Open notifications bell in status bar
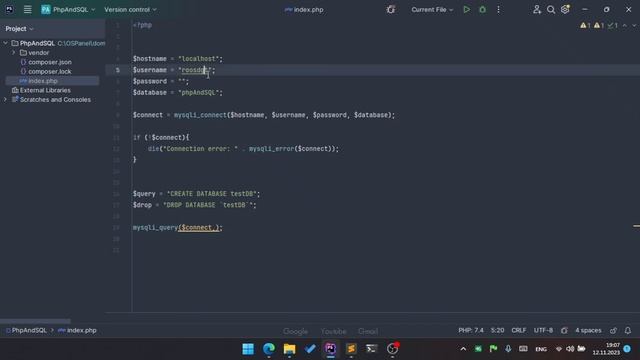 628,330
